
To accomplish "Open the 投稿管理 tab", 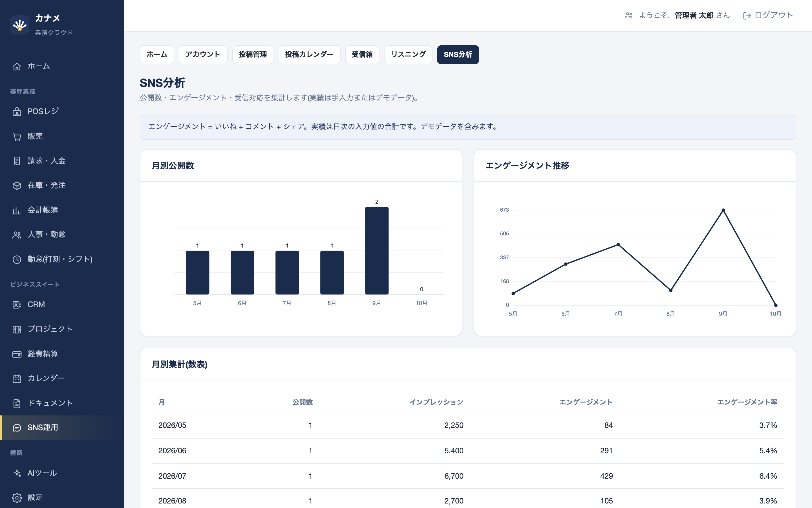I will (x=253, y=54).
